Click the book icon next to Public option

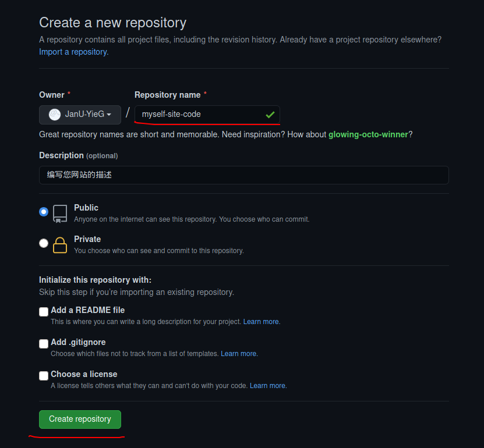(x=59, y=214)
